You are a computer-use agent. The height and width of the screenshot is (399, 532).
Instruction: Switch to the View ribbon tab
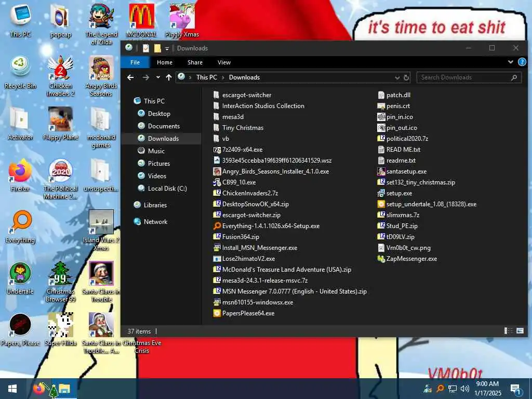(224, 62)
